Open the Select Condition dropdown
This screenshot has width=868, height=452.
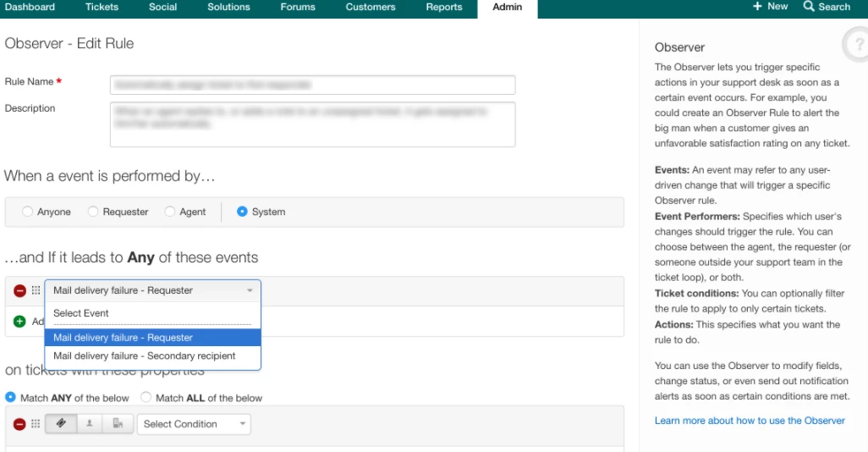pos(194,424)
